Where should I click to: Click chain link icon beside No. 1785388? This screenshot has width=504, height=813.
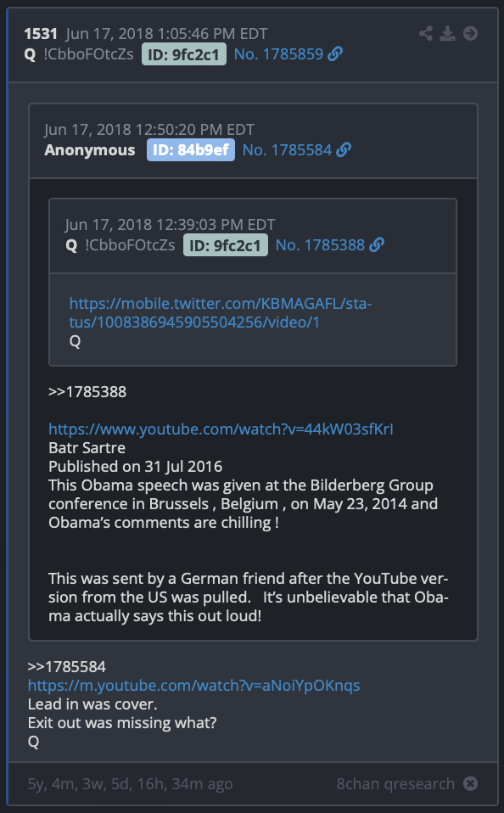click(x=377, y=244)
